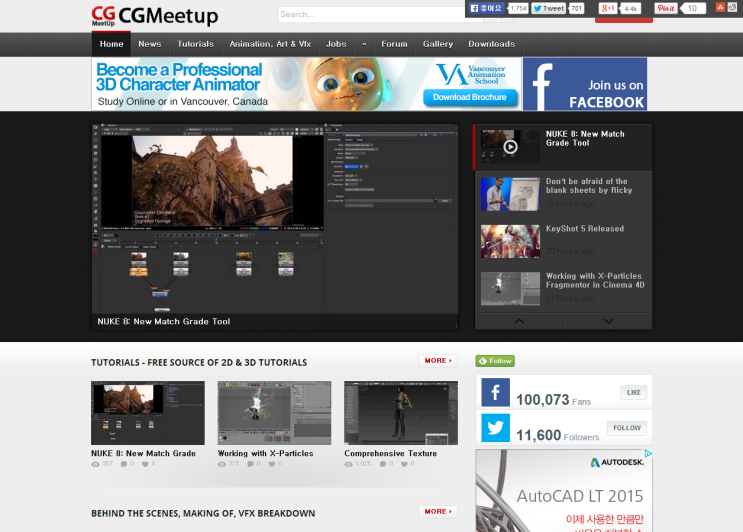This screenshot has height=532, width=743.
Task: Click the Pinterest Pin it button
Action: click(666, 8)
